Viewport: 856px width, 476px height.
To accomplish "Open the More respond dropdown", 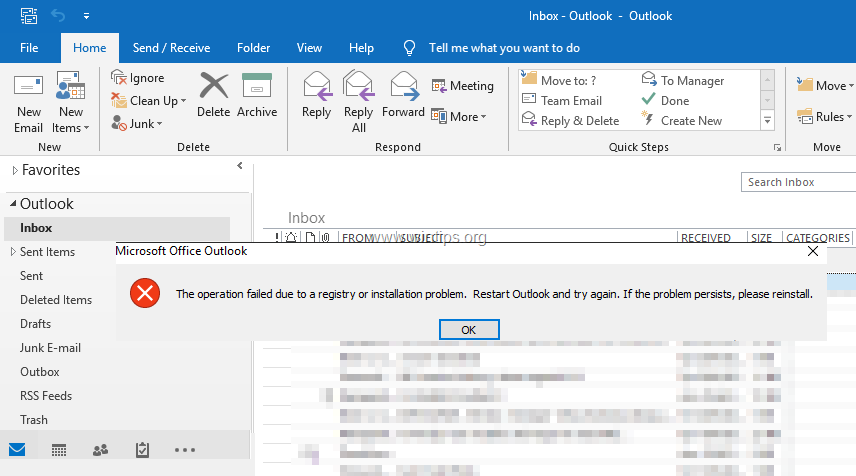I will pos(459,116).
